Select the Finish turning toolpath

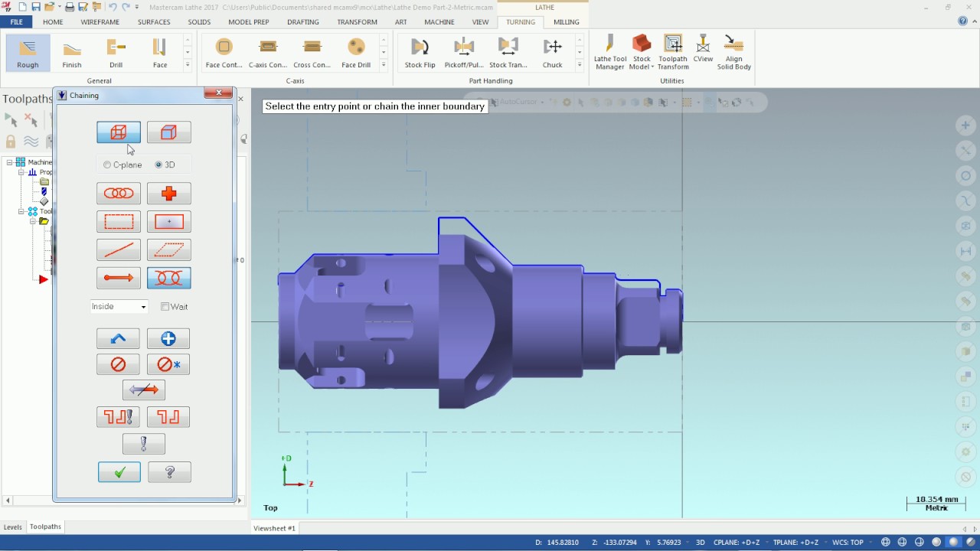pyautogui.click(x=72, y=54)
